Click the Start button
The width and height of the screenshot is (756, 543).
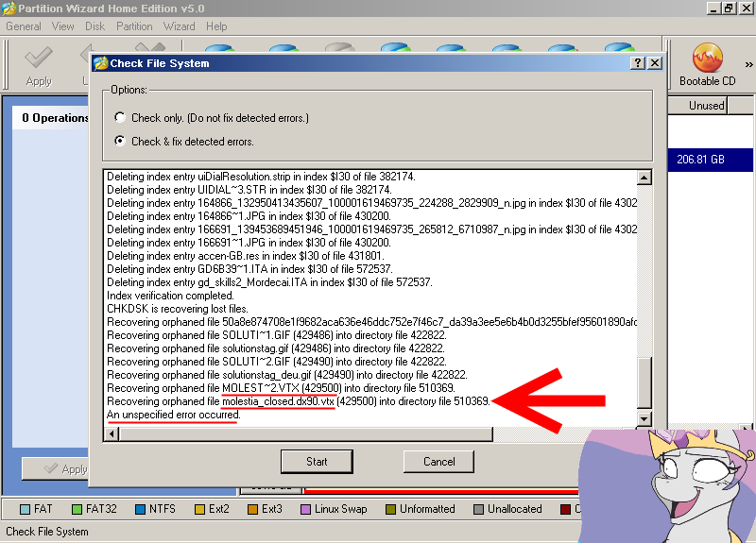[x=317, y=462]
